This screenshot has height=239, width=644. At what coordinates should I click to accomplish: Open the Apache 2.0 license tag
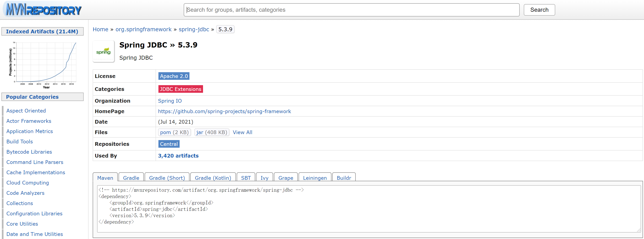pyautogui.click(x=174, y=76)
